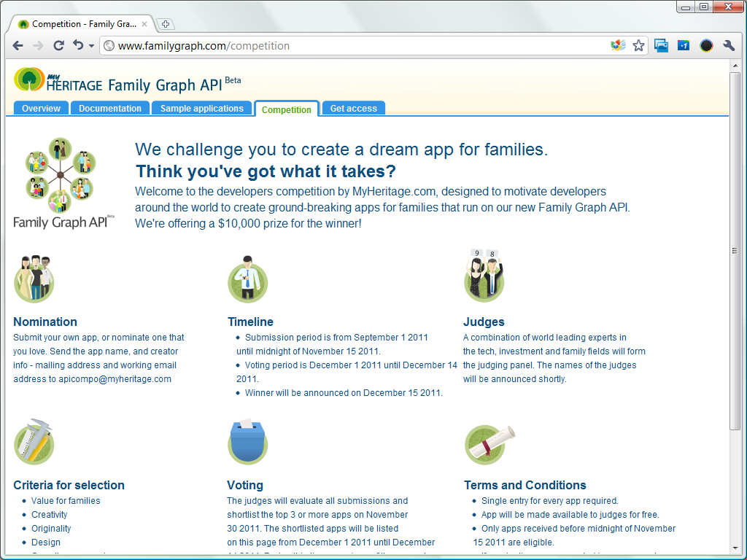Click the address bar URL field
Screen dimensions: 747x560
[x=350, y=45]
